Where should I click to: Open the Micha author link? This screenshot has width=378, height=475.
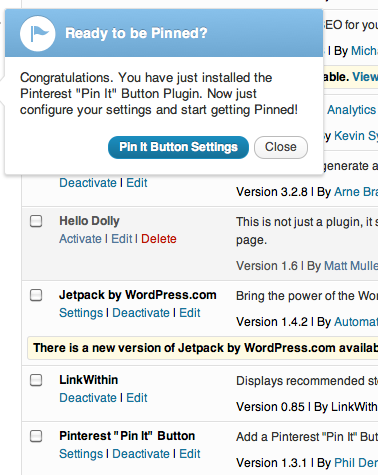point(364,51)
